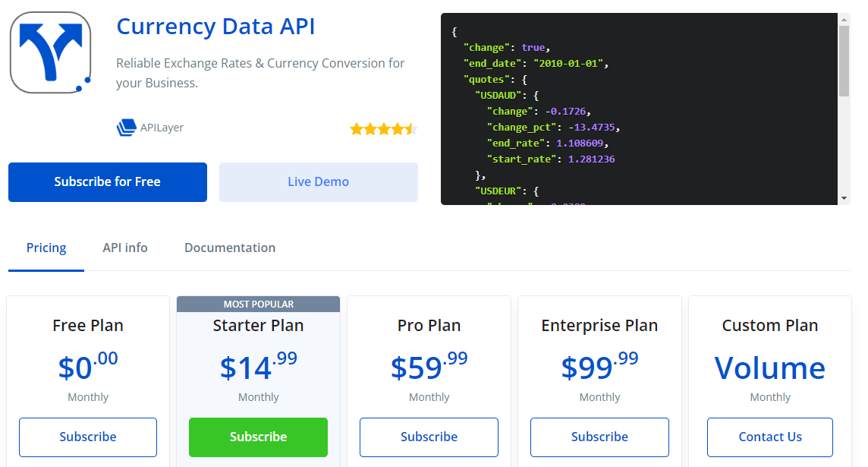This screenshot has width=868, height=467.
Task: Click the Starter Plan heading
Action: point(258,325)
